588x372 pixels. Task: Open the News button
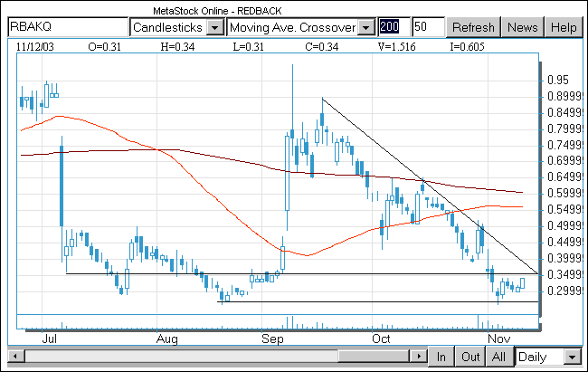click(522, 27)
